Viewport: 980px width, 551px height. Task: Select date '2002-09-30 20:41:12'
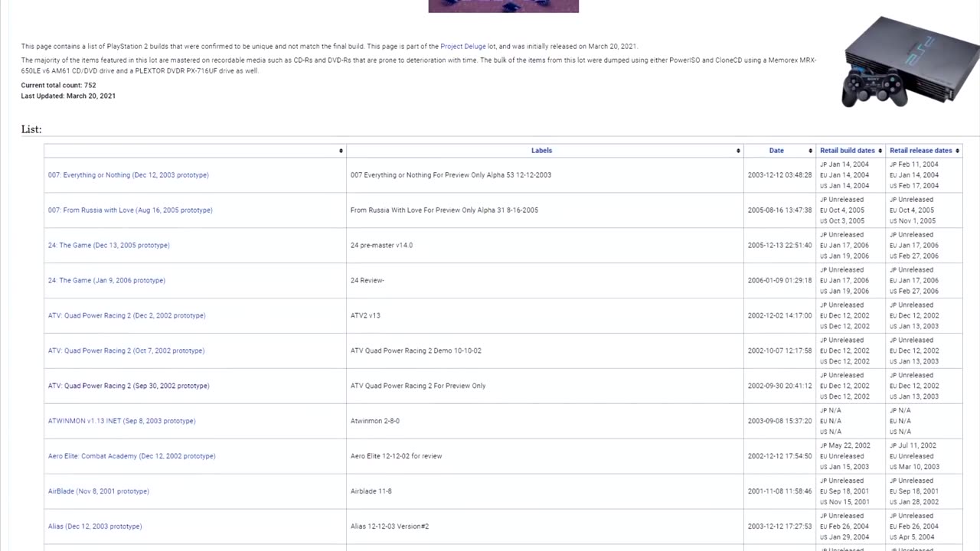point(779,386)
